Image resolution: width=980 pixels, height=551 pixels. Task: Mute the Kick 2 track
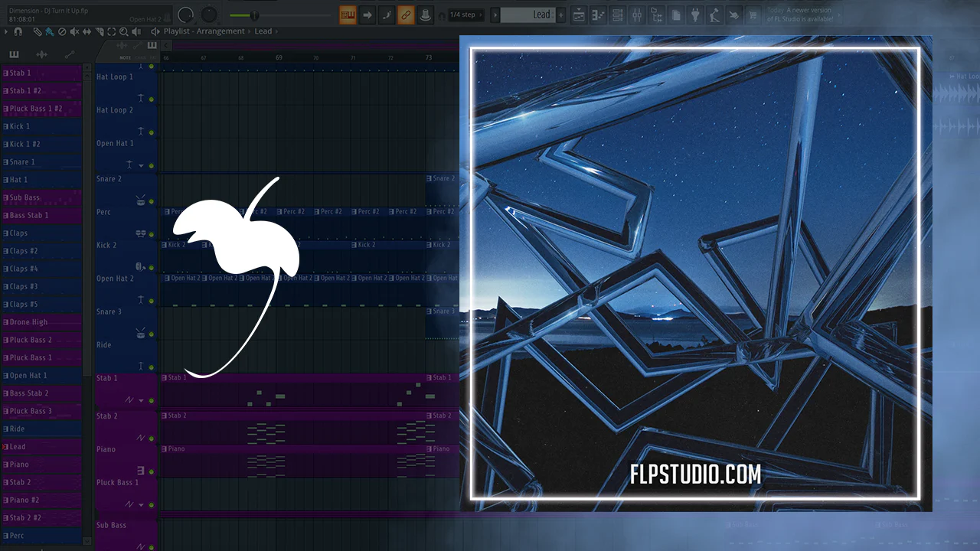pos(152,266)
